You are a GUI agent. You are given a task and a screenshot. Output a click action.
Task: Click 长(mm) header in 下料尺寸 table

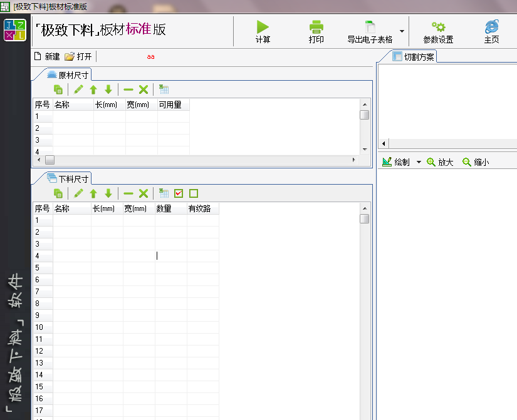[107, 208]
